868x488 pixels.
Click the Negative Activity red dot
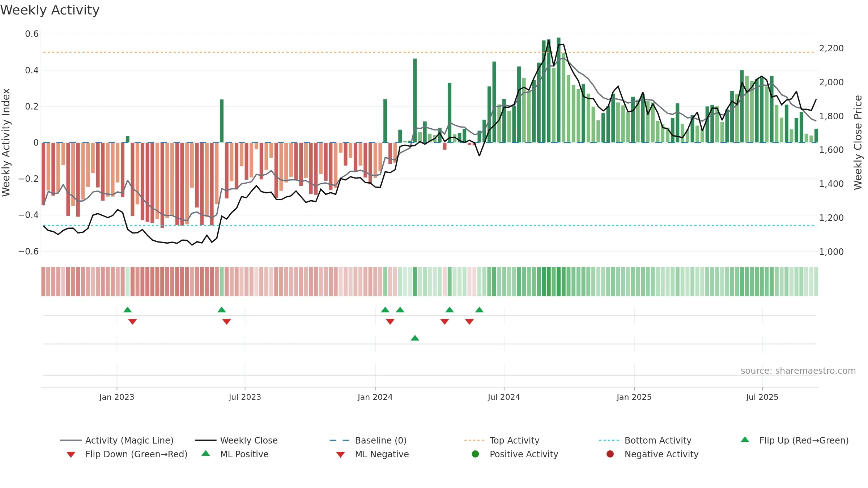(610, 454)
